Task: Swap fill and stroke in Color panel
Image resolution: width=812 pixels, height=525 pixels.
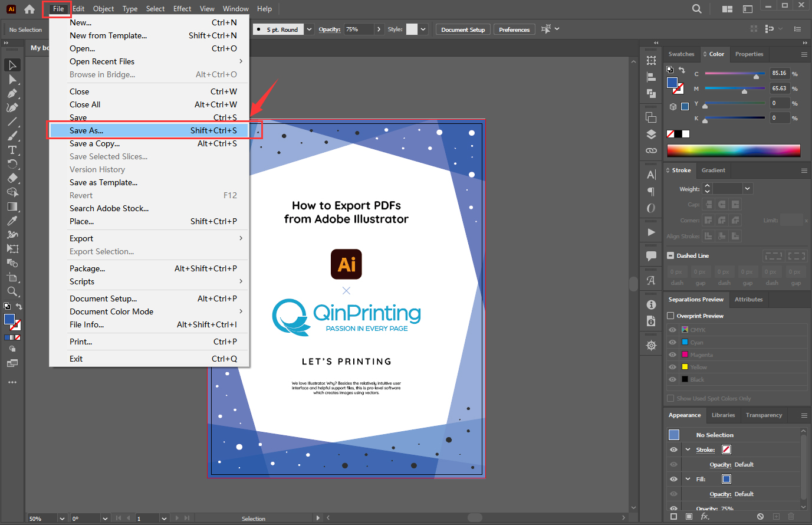Action: pos(682,70)
